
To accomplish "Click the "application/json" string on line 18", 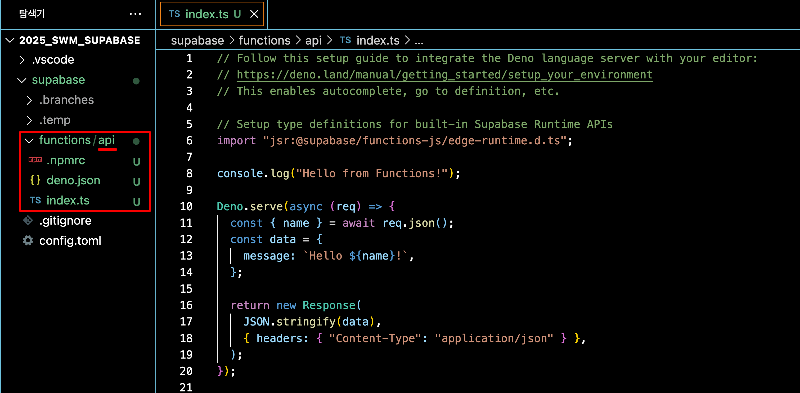I will tap(494, 338).
